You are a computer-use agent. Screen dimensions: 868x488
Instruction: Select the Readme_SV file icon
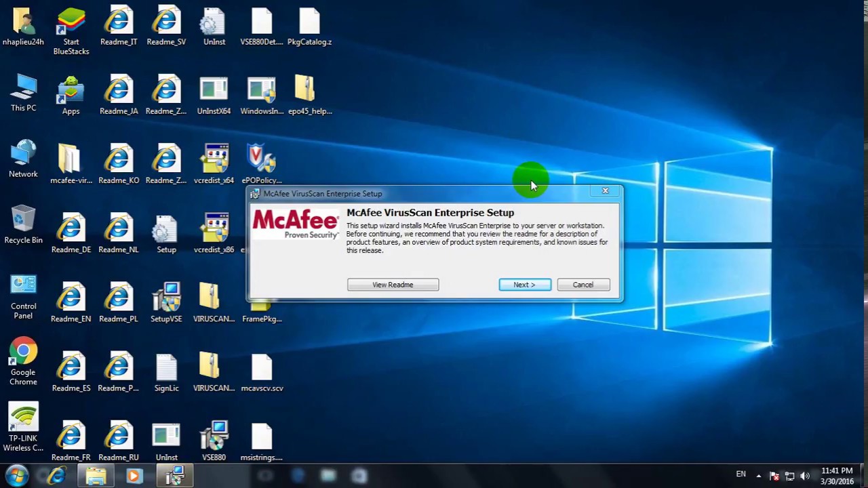pos(166,22)
